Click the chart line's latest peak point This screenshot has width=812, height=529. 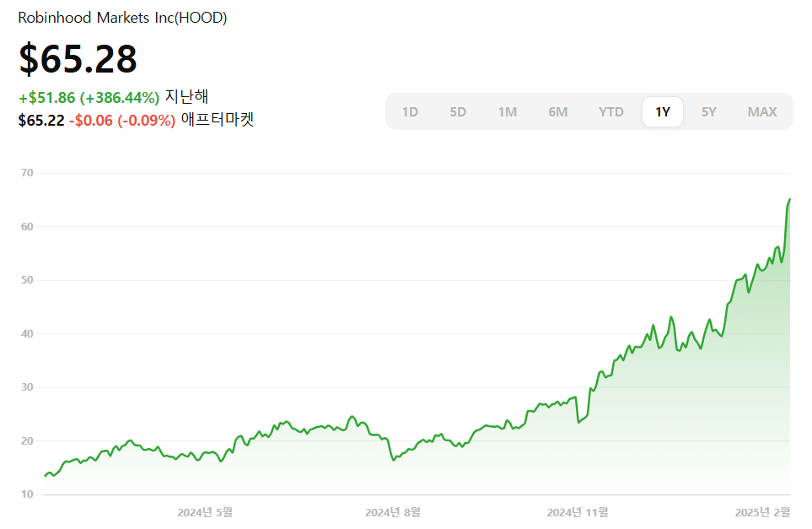tap(790, 199)
